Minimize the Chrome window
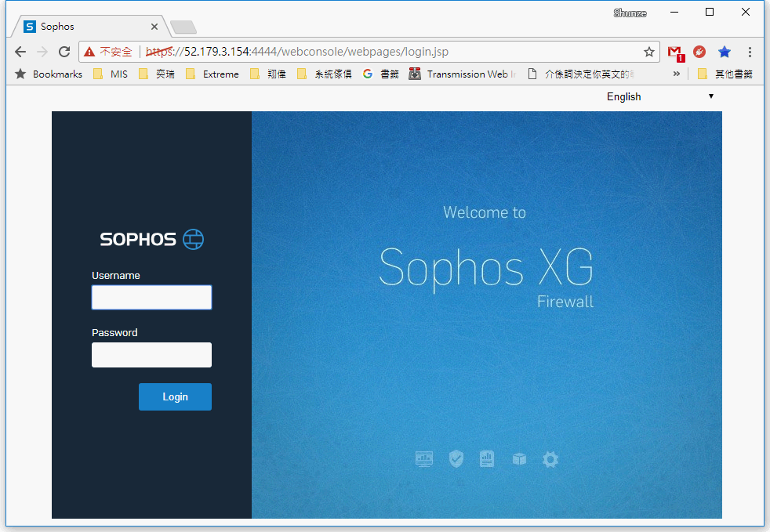The image size is (770, 532). 674,13
